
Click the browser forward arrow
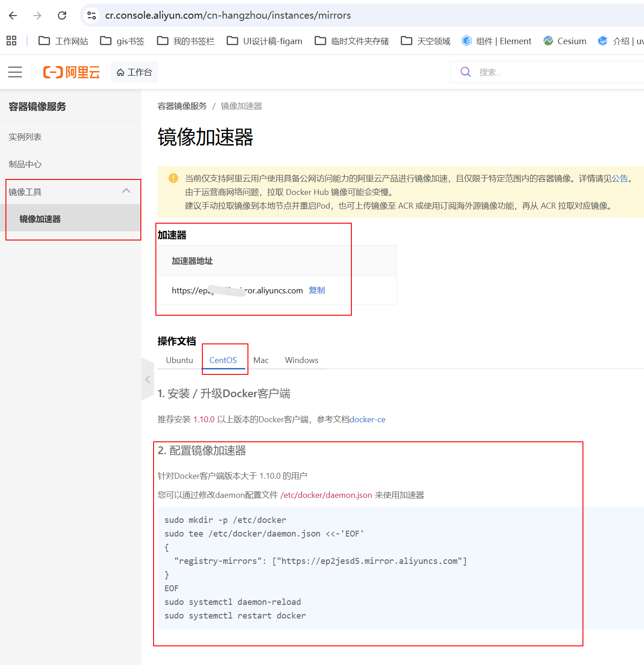pos(37,15)
